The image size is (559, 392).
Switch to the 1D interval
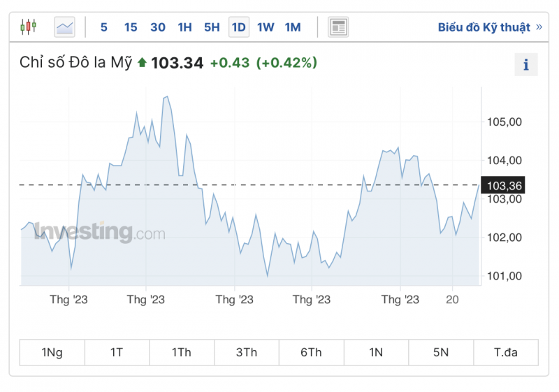pos(238,27)
